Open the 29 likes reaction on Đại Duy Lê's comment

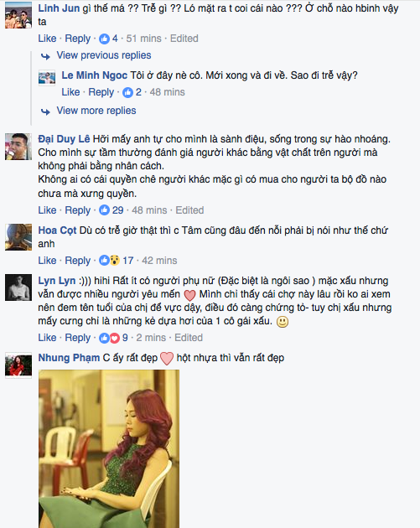[x=111, y=210]
